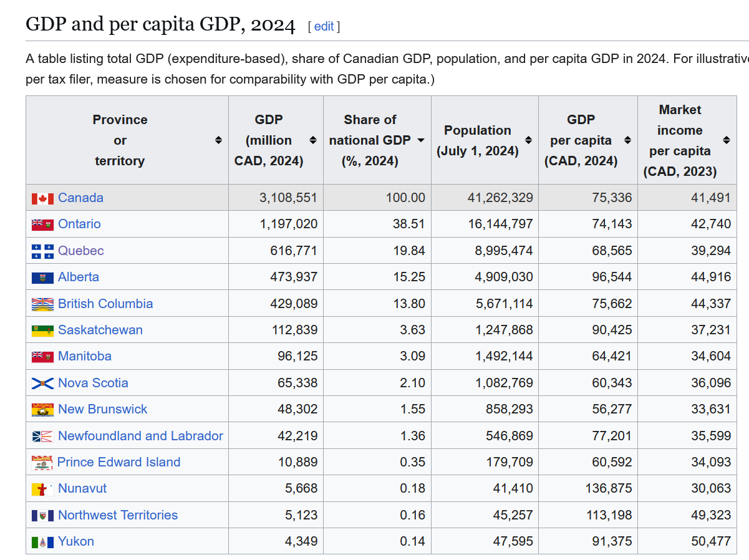
Task: Sort by Population column arrows
Action: [x=528, y=140]
